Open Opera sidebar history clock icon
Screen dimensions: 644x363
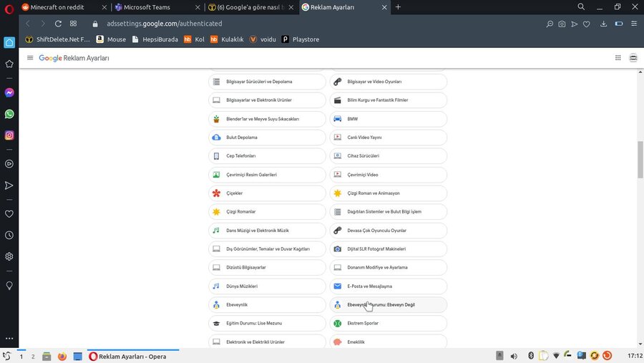coord(9,235)
